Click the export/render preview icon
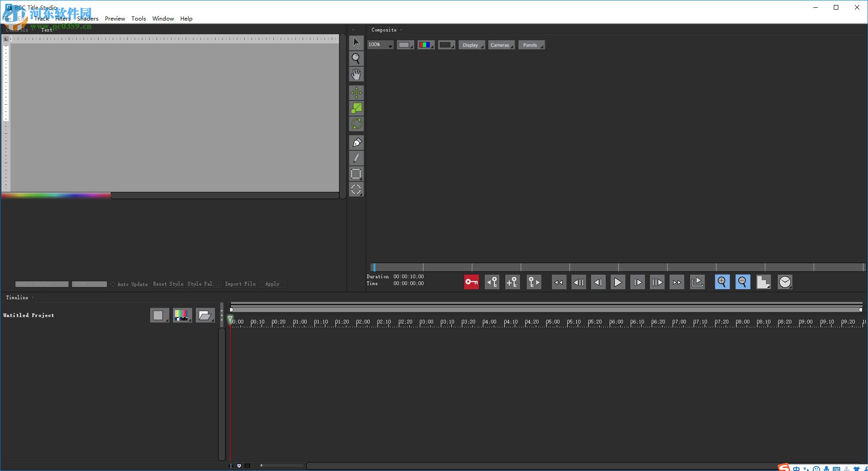Image resolution: width=868 pixels, height=471 pixels. click(x=697, y=282)
